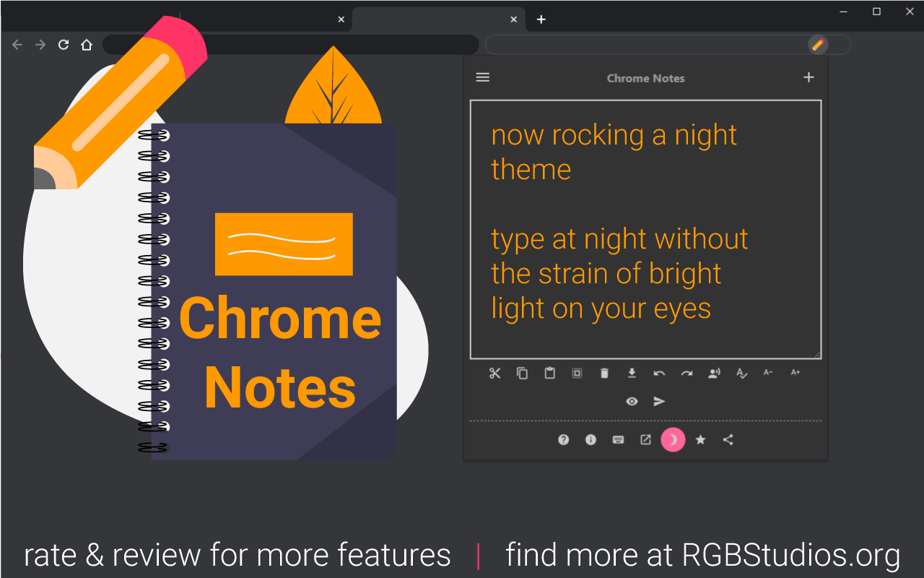This screenshot has width=924, height=578.
Task: Decrease font size with A- button
Action: point(768,373)
